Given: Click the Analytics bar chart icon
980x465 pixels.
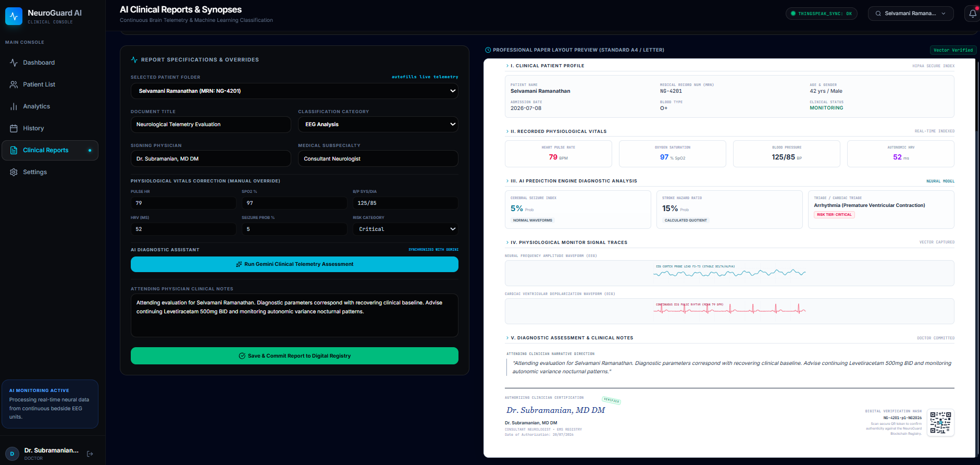Looking at the screenshot, I should tap(14, 106).
